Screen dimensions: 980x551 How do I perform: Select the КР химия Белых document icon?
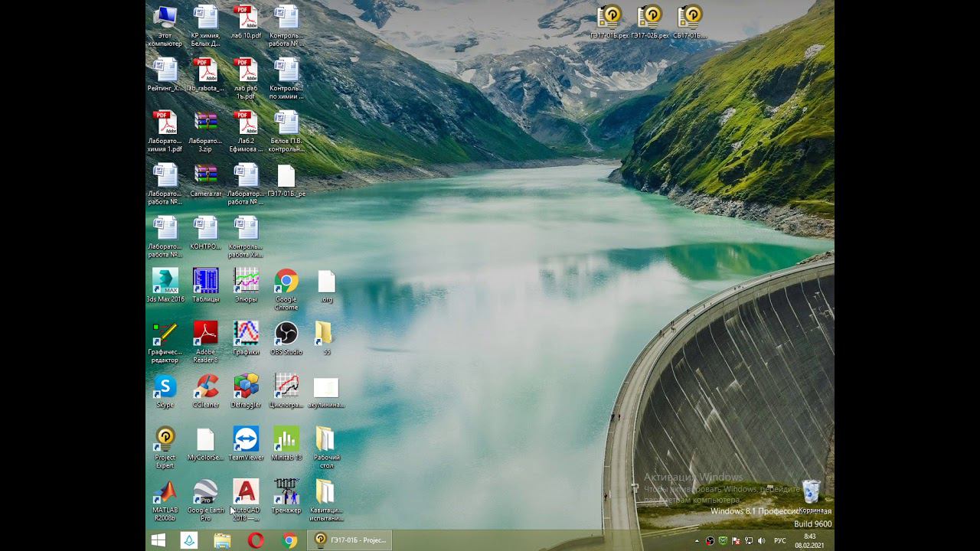(205, 25)
